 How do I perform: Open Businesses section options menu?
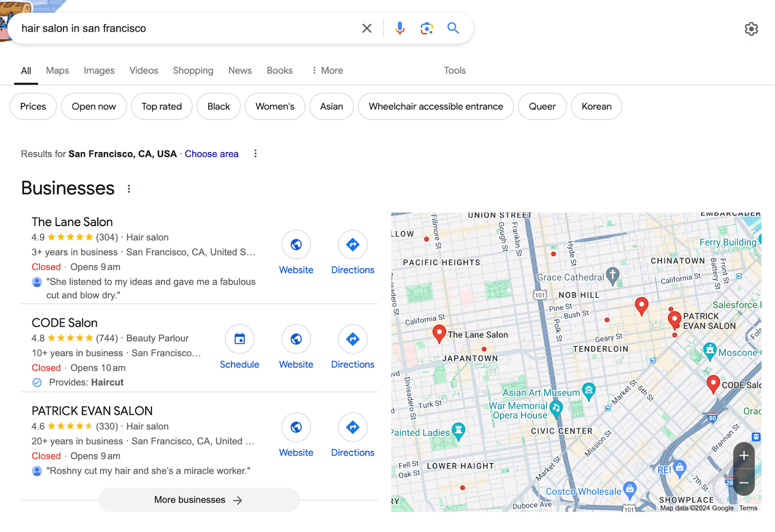129,189
